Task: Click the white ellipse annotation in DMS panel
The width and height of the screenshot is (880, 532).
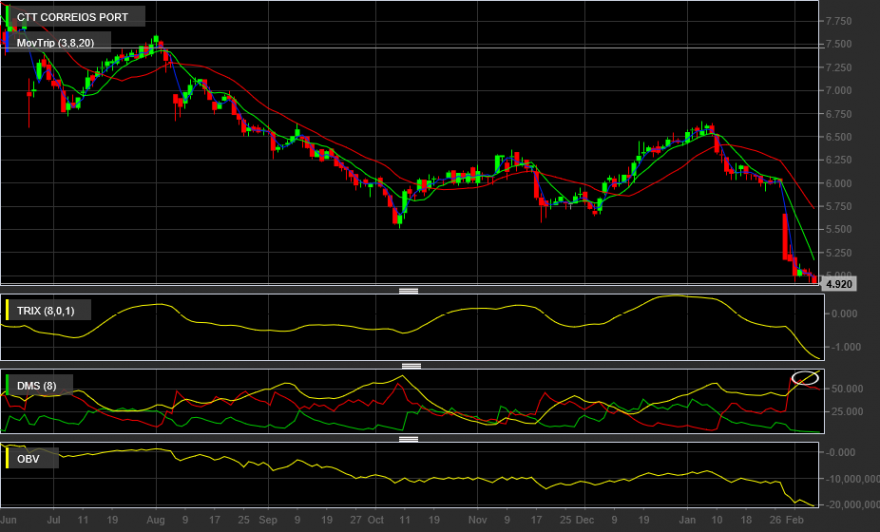Action: [x=805, y=378]
